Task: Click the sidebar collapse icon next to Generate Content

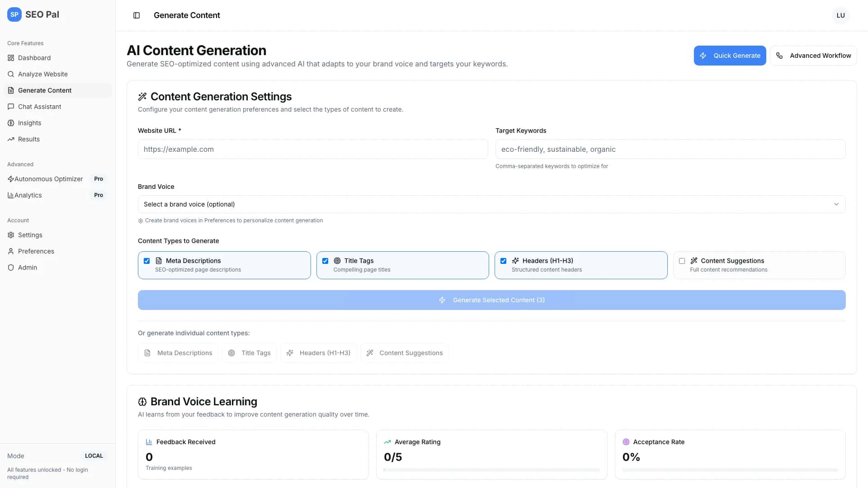Action: [x=137, y=15]
